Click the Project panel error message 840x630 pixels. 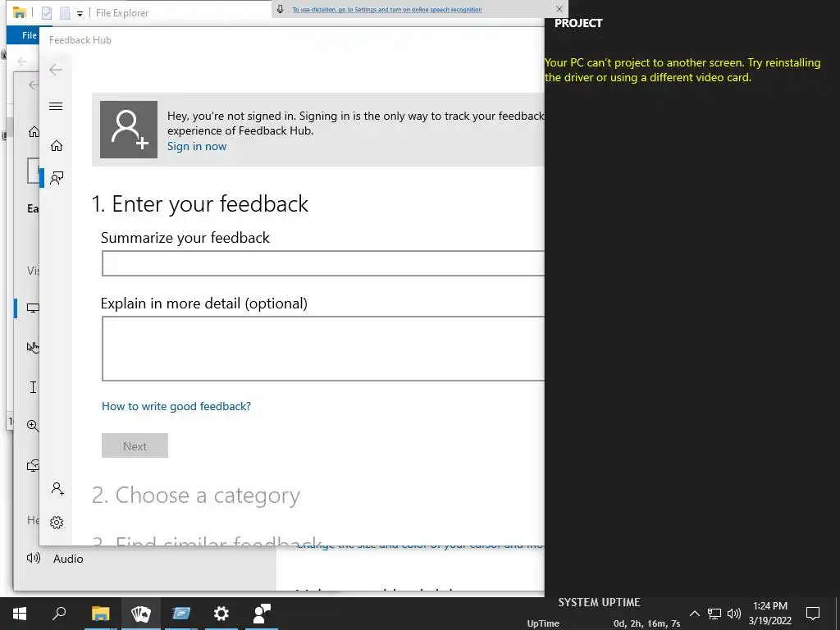(682, 71)
